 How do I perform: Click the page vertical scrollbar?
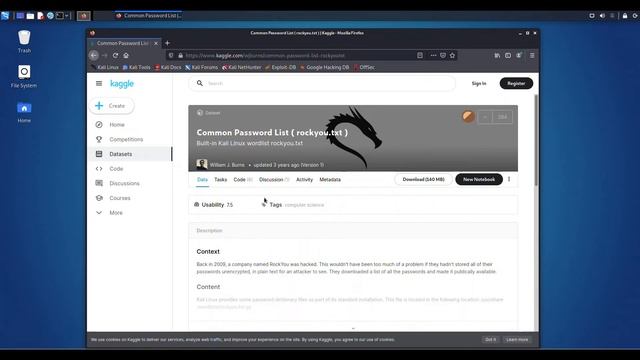[x=536, y=141]
